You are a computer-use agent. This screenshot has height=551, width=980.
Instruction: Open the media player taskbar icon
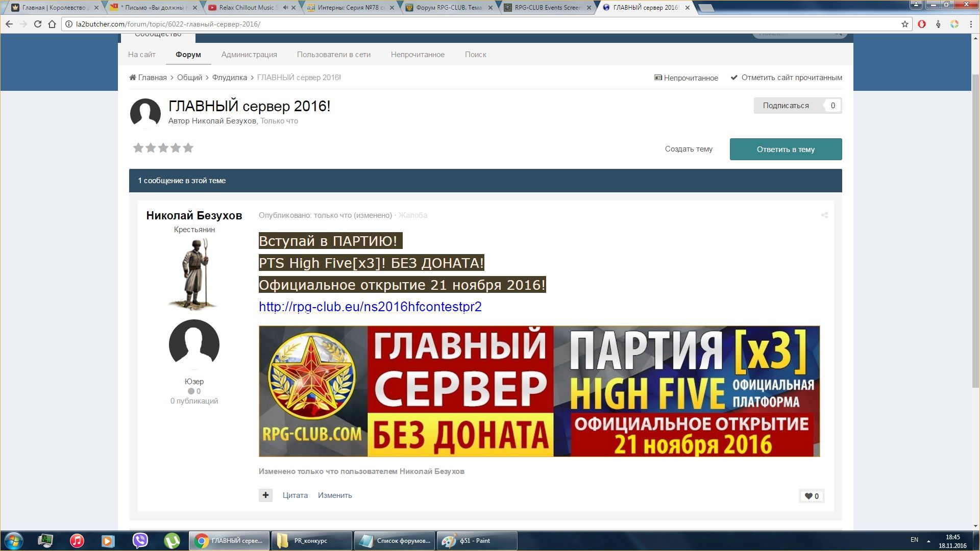[108, 541]
